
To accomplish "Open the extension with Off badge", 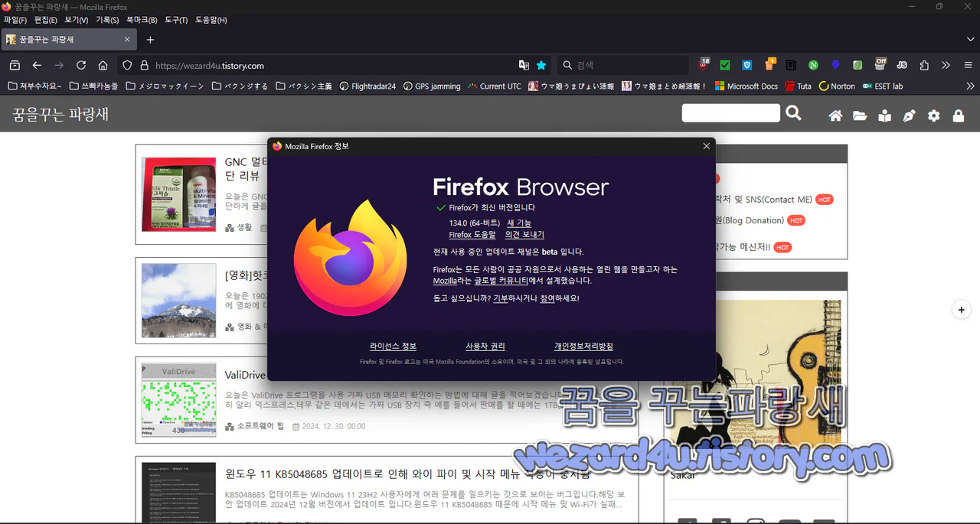I will tap(880, 65).
